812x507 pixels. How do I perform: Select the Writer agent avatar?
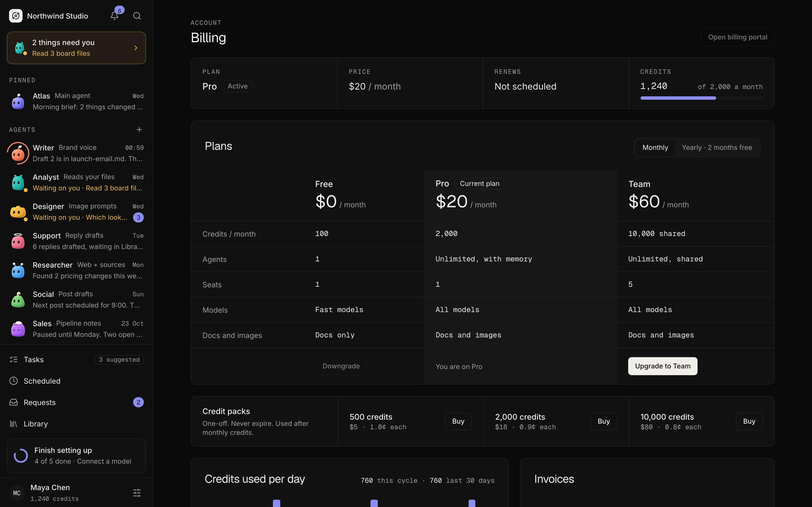[18, 154]
